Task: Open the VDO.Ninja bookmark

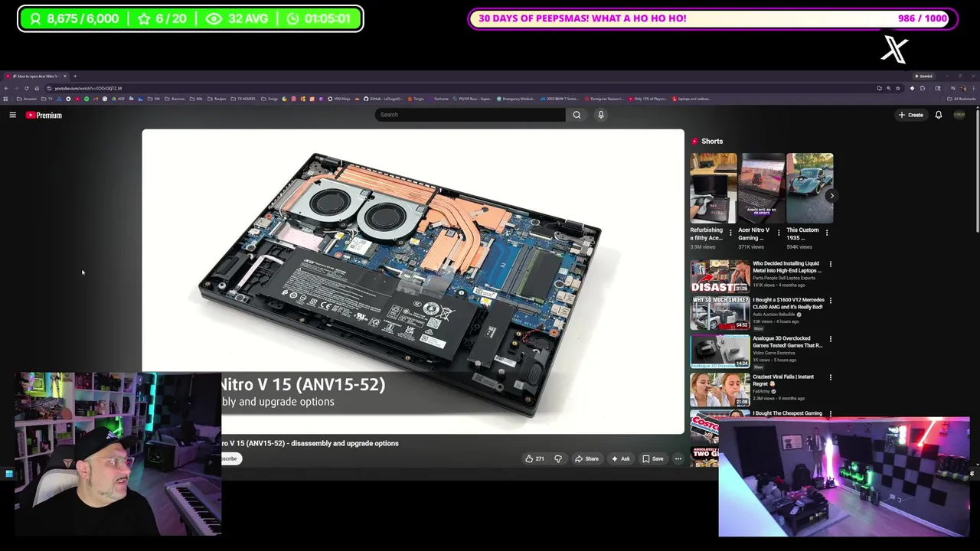Action: click(339, 99)
